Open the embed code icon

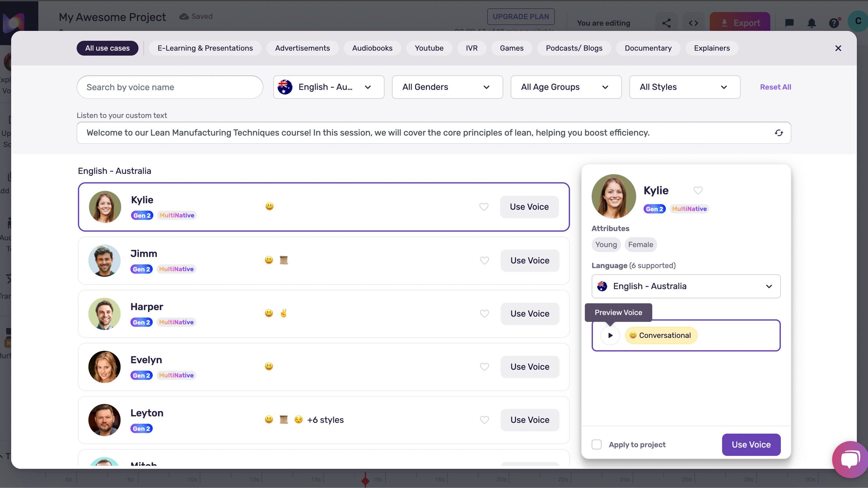tap(693, 23)
